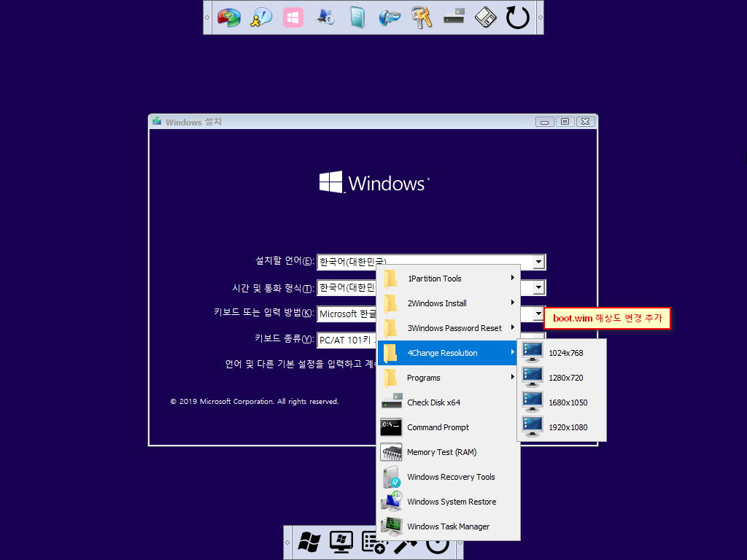Open the blue Windows tool icon in dock
The height and width of the screenshot is (560, 747).
click(390, 18)
